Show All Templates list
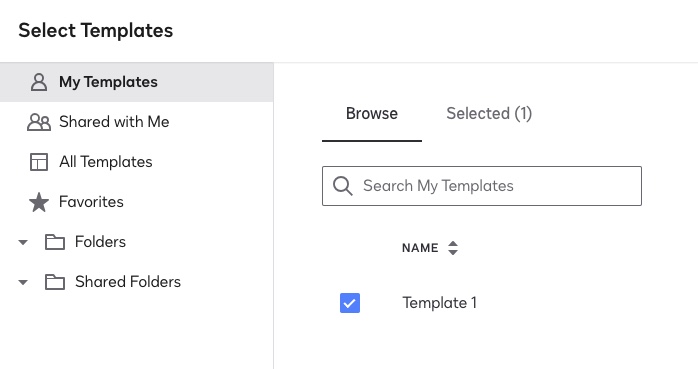 coord(137,162)
